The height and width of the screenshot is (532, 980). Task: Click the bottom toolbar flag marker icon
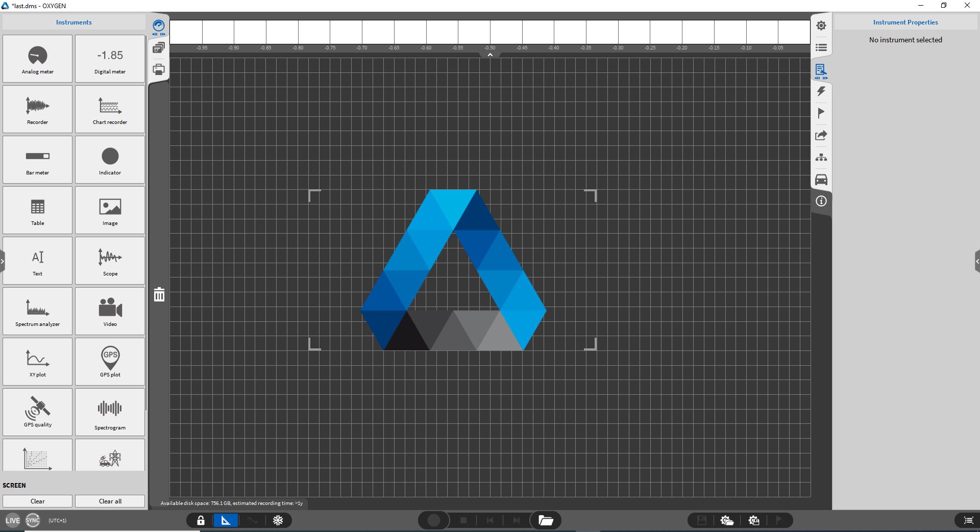pos(779,520)
